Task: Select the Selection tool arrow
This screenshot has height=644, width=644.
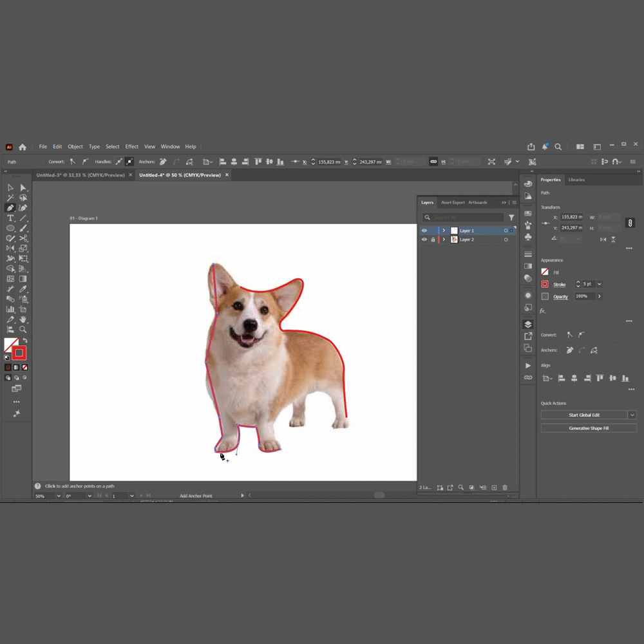Action: (10, 187)
